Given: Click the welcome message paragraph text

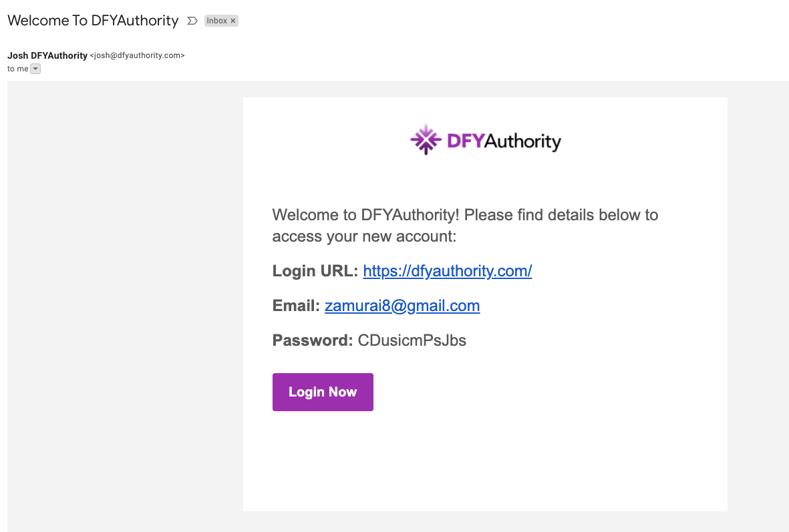Looking at the screenshot, I should pos(465,226).
